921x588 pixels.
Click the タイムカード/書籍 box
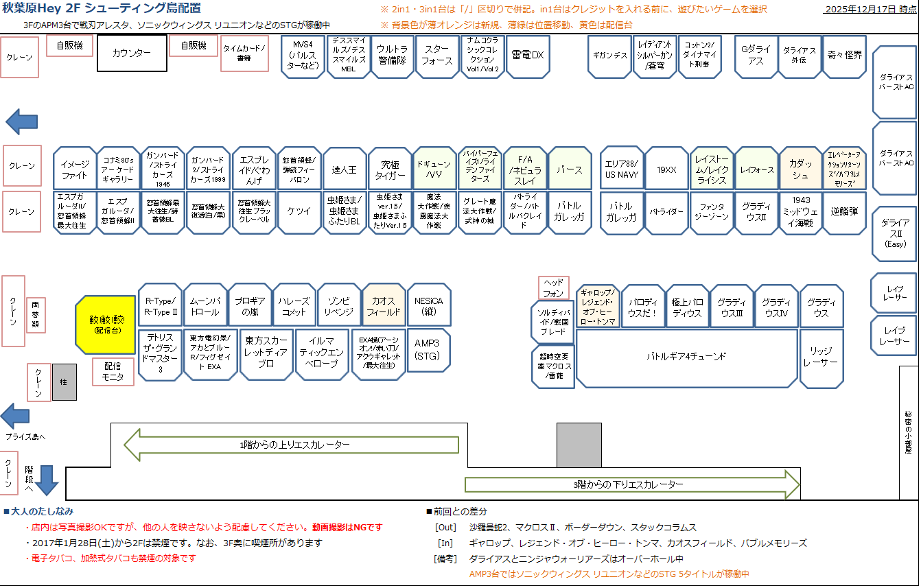click(244, 54)
